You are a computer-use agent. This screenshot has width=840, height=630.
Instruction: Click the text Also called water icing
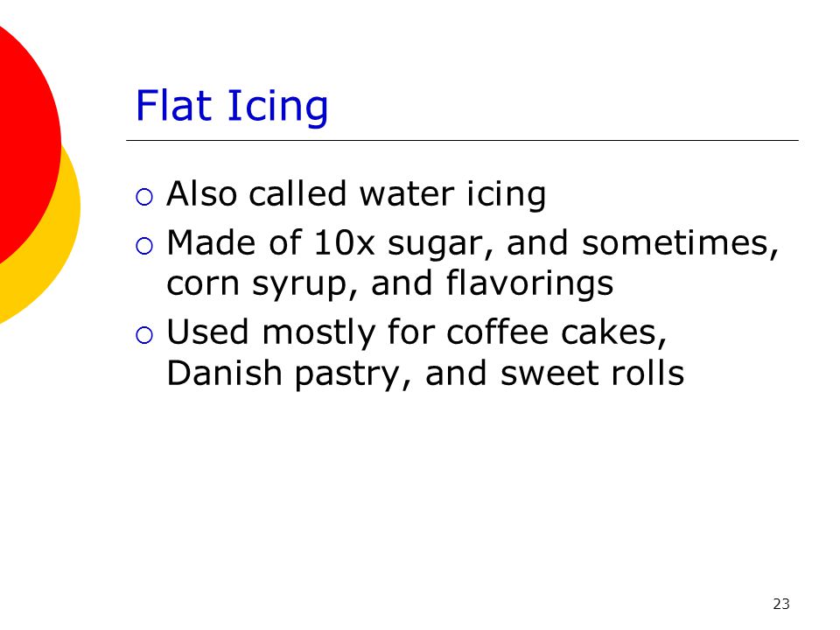point(356,195)
